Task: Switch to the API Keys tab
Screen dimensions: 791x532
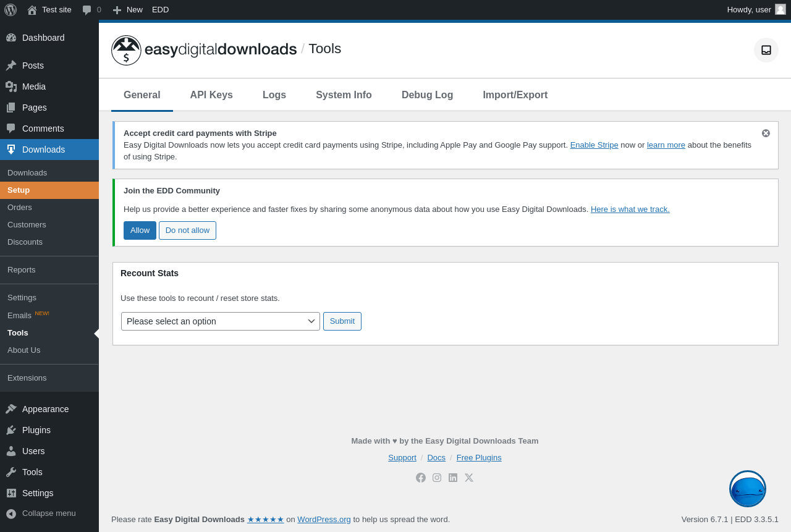Action: click(x=211, y=95)
